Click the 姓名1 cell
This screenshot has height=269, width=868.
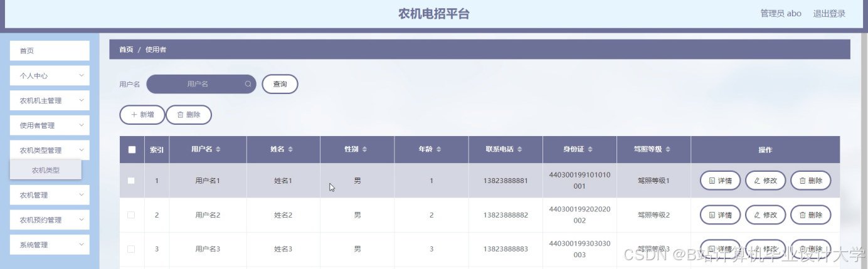(283, 181)
